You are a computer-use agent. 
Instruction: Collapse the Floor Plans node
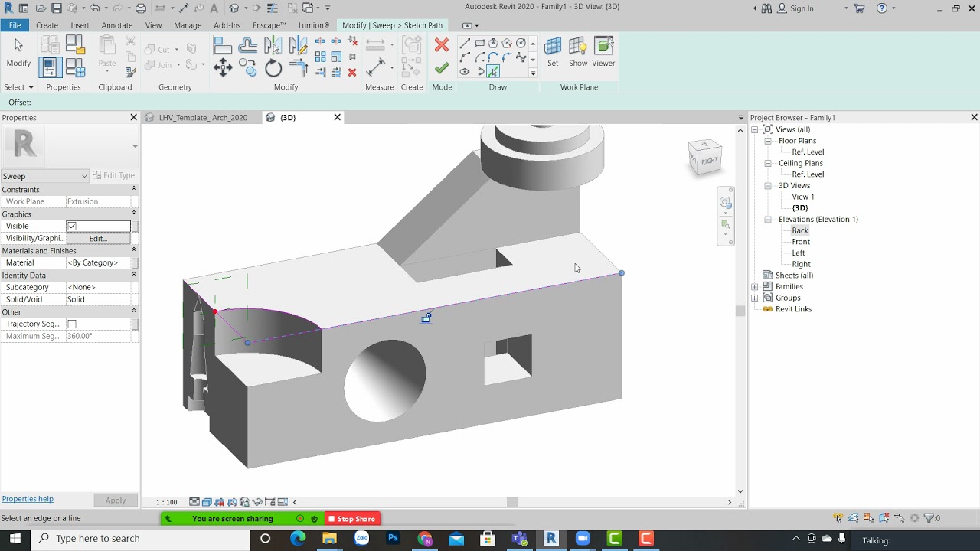coord(769,141)
